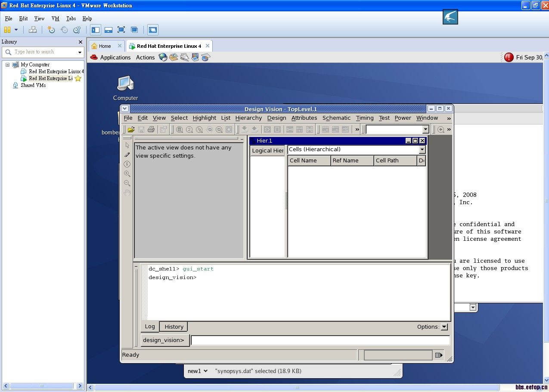The height and width of the screenshot is (392, 549).
Task: Open VMware snapshot manager wrench icon
Action: coord(77,30)
